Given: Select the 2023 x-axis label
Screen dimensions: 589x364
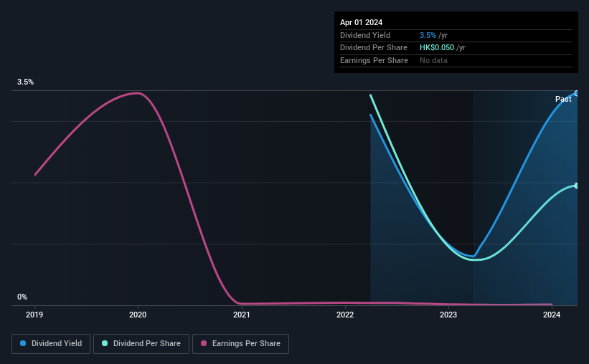Looking at the screenshot, I should [448, 315].
